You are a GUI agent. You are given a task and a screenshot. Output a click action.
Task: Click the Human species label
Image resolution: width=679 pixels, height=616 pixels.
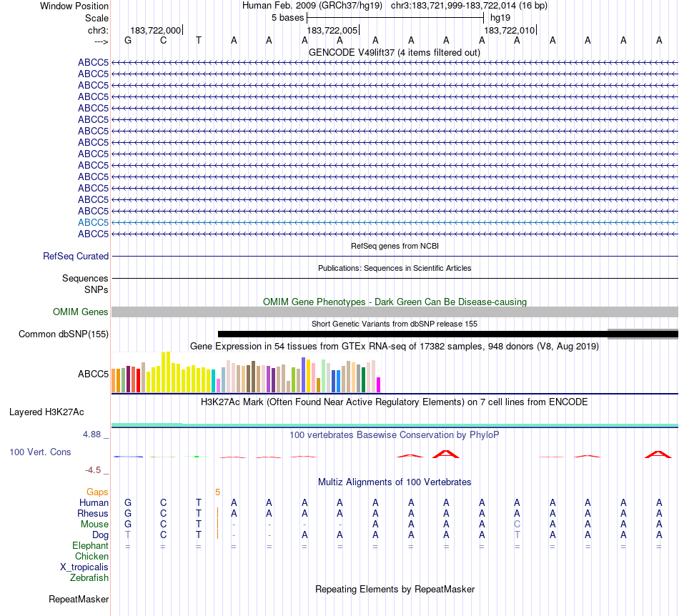tap(94, 502)
